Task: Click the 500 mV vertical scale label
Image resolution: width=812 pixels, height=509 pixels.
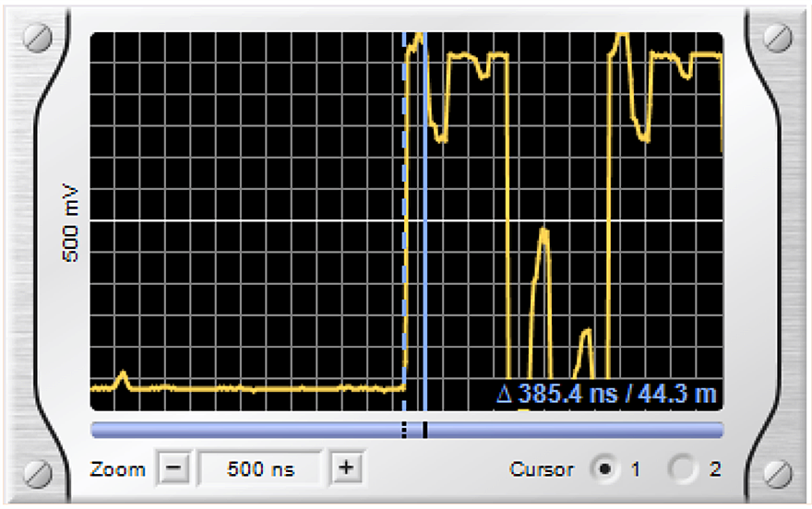Action: coord(70,223)
